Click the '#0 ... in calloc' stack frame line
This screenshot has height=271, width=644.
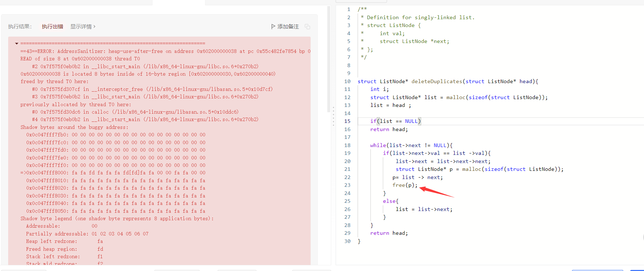(x=135, y=112)
